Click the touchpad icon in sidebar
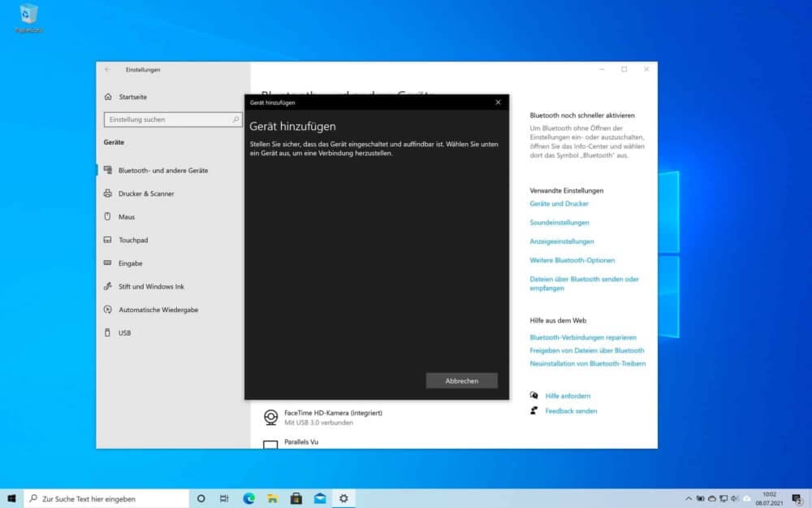This screenshot has width=812, height=508. [108, 240]
